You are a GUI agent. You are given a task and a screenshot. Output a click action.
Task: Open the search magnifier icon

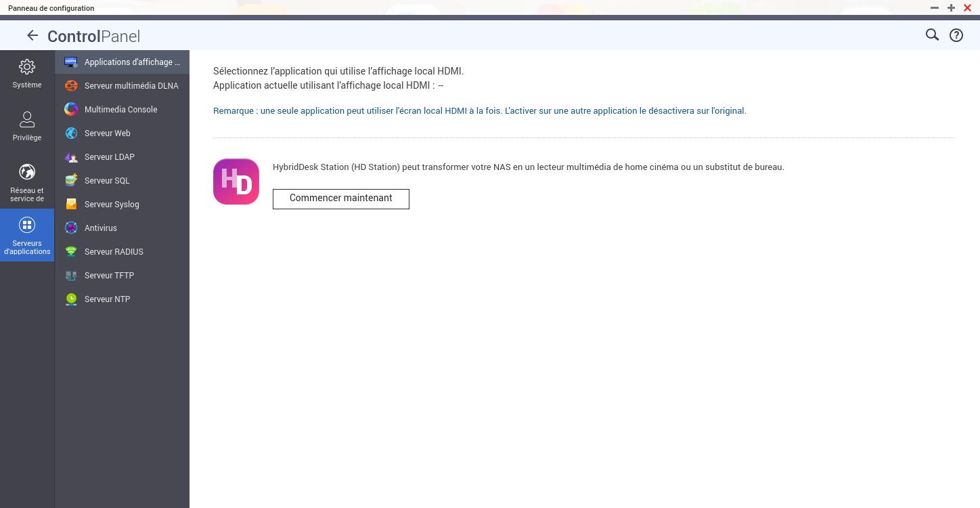click(932, 35)
